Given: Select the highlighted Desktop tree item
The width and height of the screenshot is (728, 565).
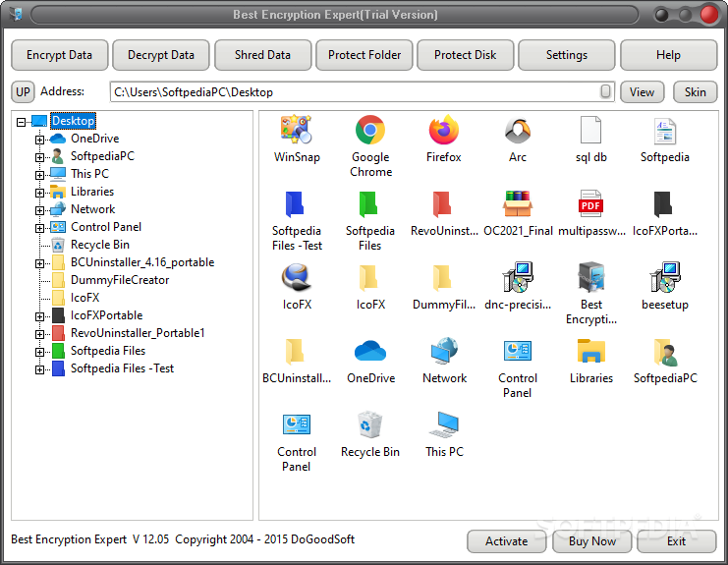Looking at the screenshot, I should click(x=74, y=121).
